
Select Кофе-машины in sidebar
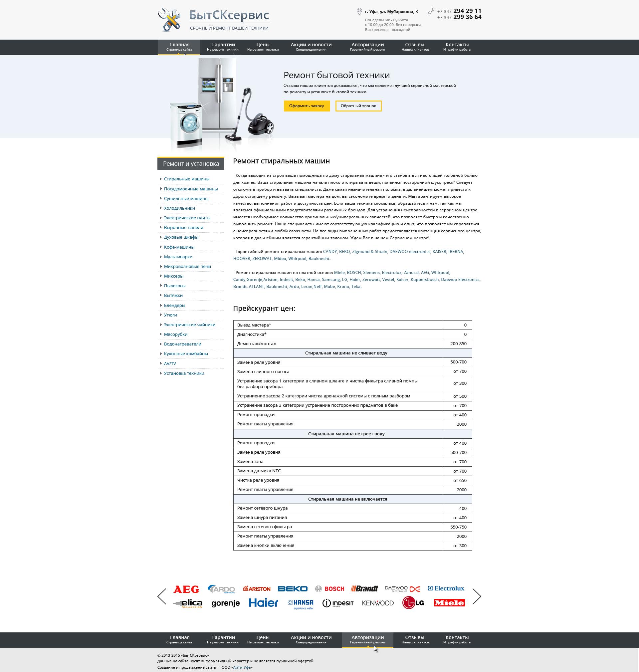179,247
